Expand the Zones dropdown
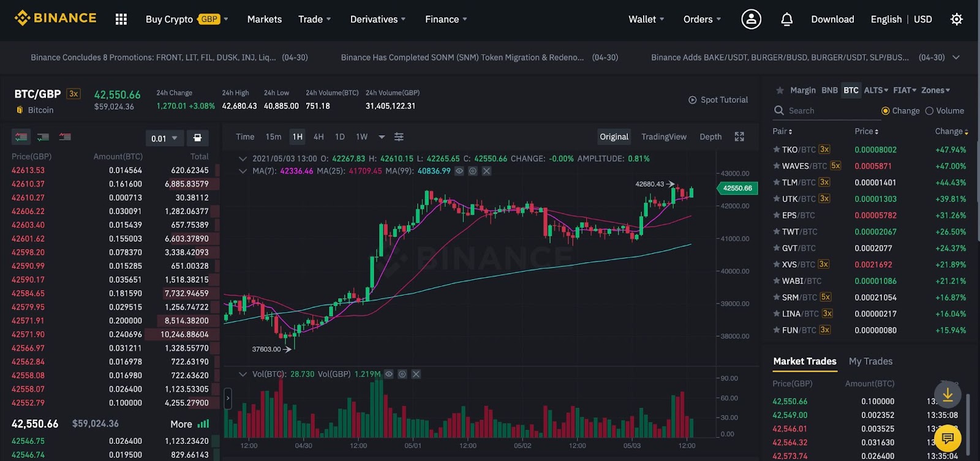Image resolution: width=980 pixels, height=461 pixels. 935,90
